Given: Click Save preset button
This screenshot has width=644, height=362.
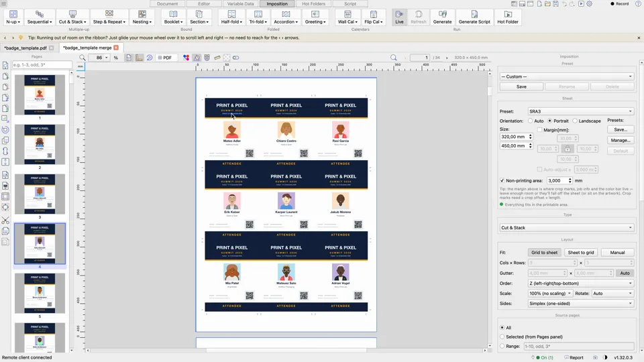Looking at the screenshot, I should coord(521,86).
